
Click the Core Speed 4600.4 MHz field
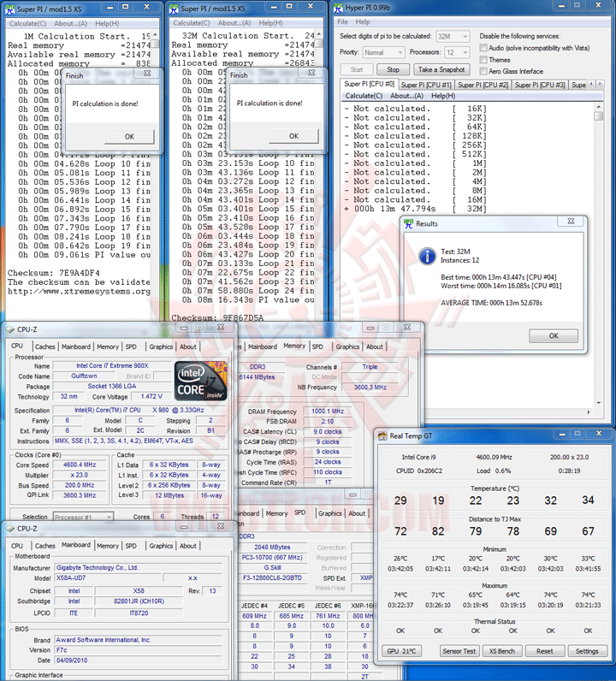coord(80,465)
